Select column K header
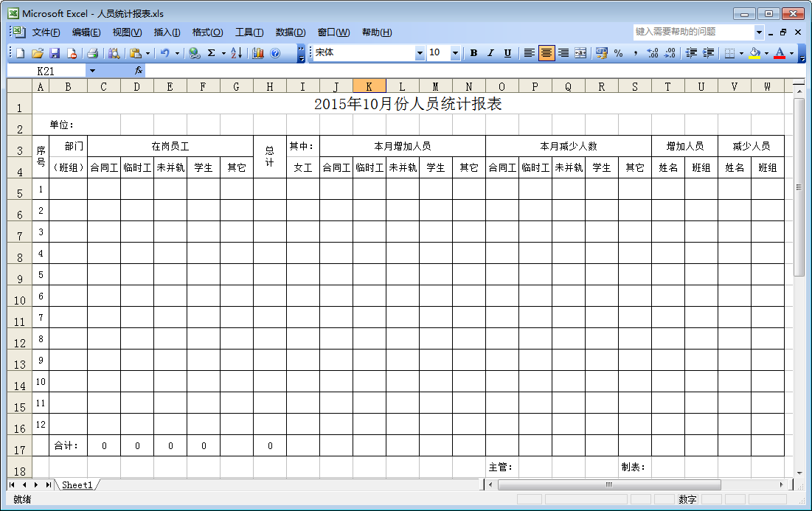The height and width of the screenshot is (511, 812). [x=369, y=86]
